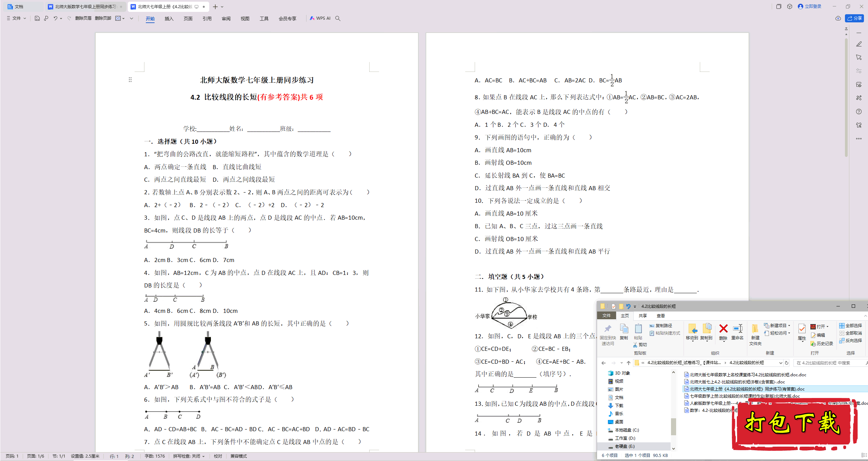The height and width of the screenshot is (461, 868).
Task: Switch to the 视图 ribbon tab
Action: pyautogui.click(x=245, y=19)
